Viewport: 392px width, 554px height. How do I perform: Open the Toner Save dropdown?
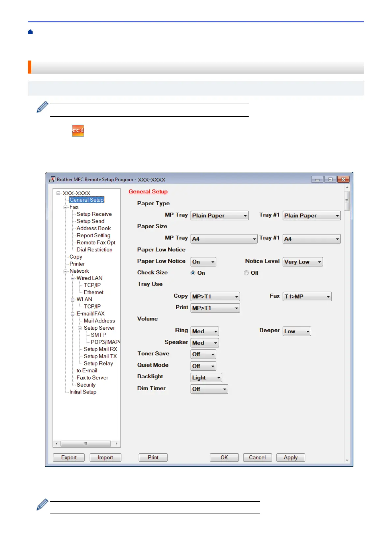click(x=203, y=354)
